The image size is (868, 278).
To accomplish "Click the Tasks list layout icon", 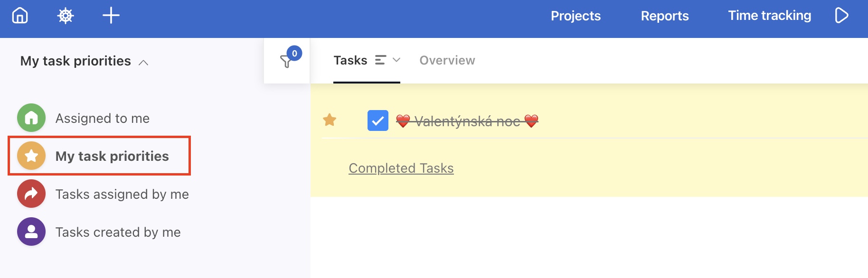I will click(x=380, y=60).
